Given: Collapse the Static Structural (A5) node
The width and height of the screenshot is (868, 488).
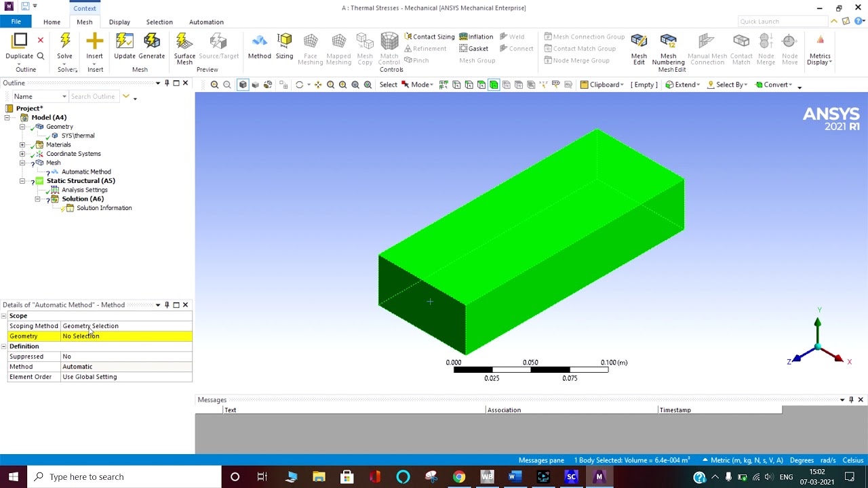Looking at the screenshot, I should tap(22, 181).
